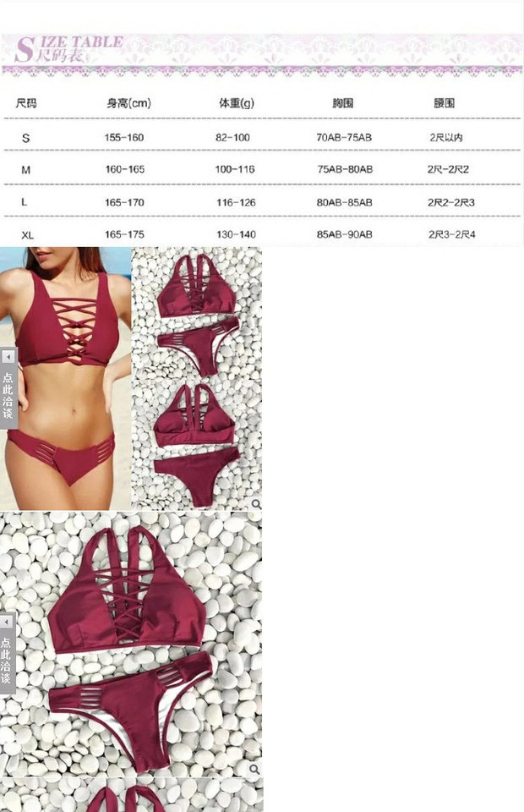524x812 pixels.
Task: Click the 胸围 column header
Action: [342, 103]
